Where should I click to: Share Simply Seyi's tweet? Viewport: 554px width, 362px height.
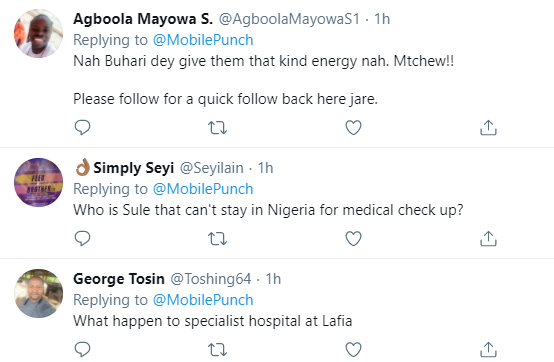[x=488, y=238]
